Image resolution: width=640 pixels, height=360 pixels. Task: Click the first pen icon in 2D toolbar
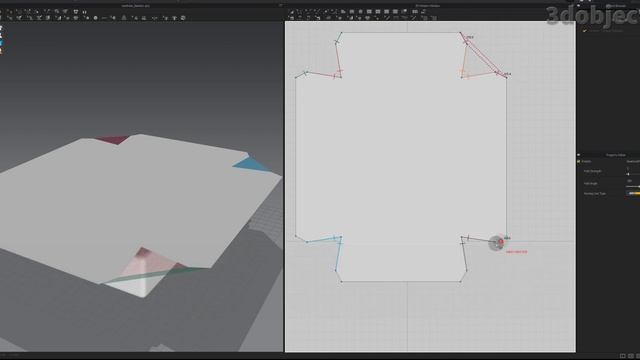tap(292, 11)
